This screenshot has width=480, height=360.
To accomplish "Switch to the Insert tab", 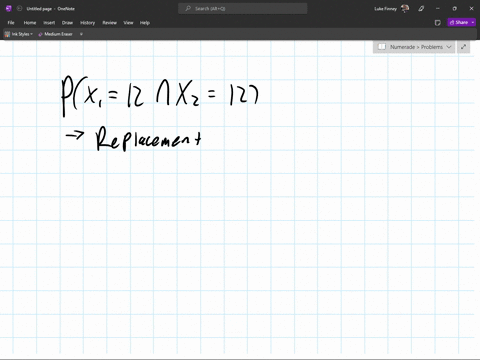I will click(49, 23).
